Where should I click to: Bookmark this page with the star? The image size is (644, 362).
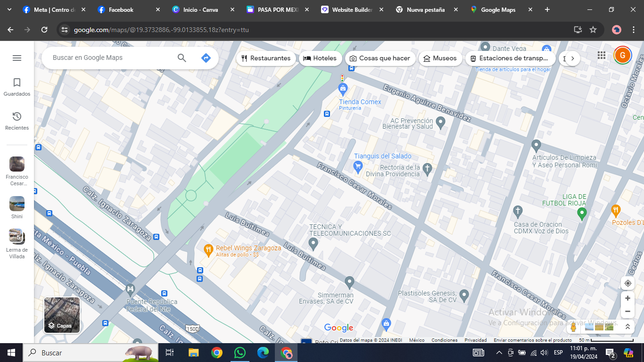(593, 30)
